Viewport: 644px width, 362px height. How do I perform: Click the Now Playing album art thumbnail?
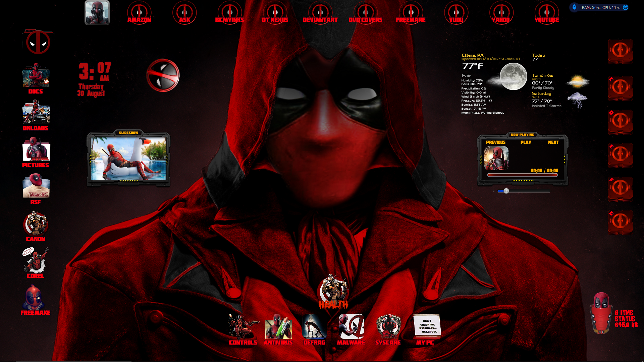pos(496,158)
